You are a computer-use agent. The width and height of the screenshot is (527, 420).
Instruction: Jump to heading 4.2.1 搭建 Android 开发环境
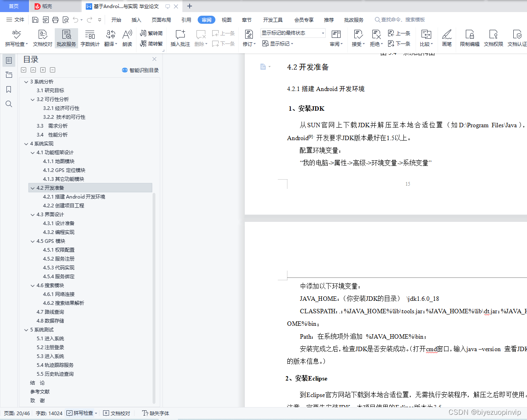coord(74,197)
